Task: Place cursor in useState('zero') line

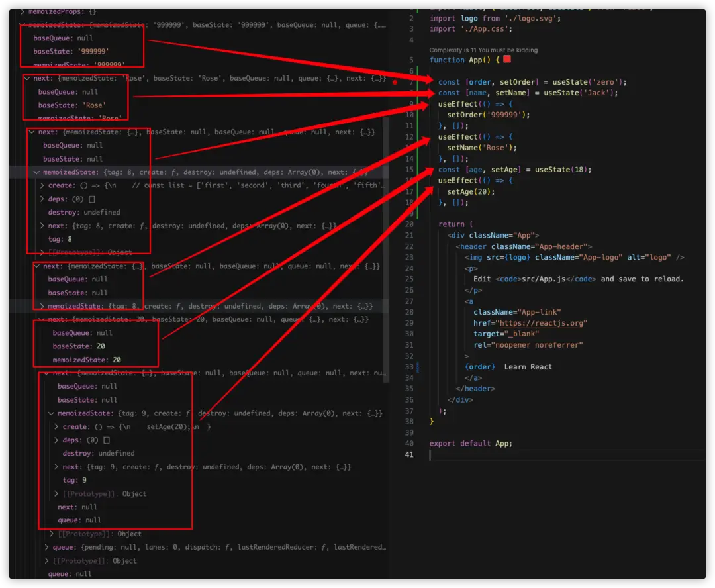Action: coord(532,82)
